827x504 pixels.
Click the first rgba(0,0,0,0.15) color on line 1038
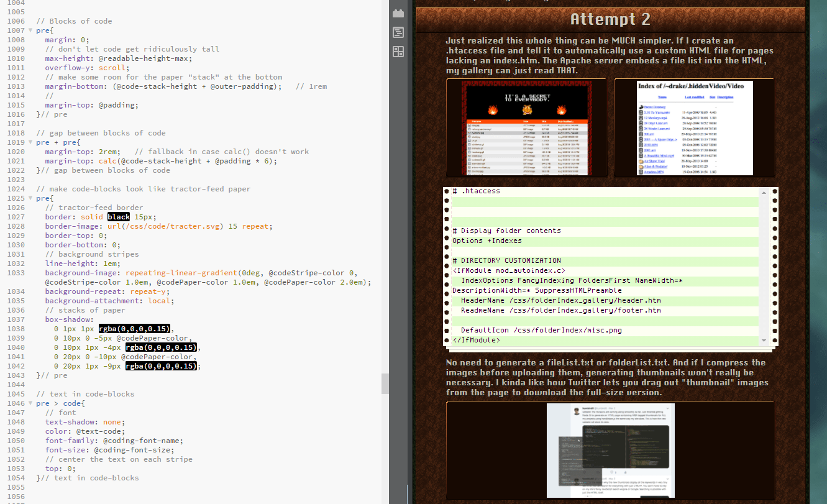pos(134,329)
